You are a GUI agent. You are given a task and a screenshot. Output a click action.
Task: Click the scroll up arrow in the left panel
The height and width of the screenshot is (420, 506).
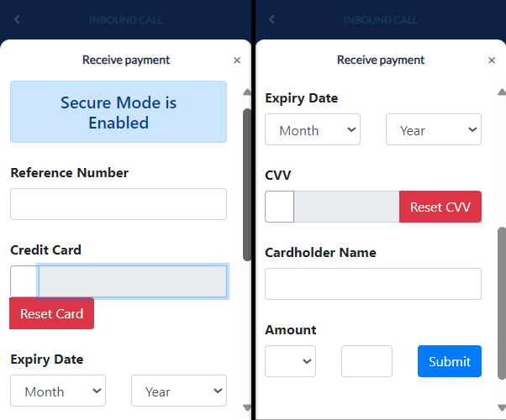(246, 92)
